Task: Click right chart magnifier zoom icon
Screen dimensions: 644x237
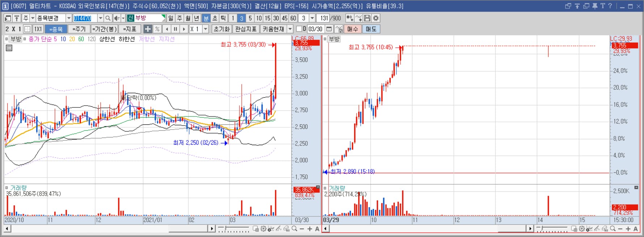Action: point(613,229)
